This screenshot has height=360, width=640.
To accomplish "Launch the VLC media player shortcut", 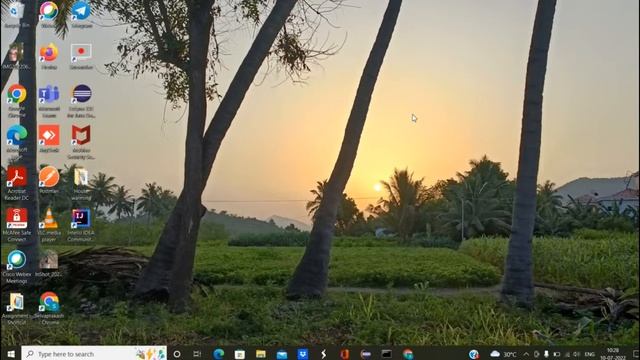I will click(49, 224).
